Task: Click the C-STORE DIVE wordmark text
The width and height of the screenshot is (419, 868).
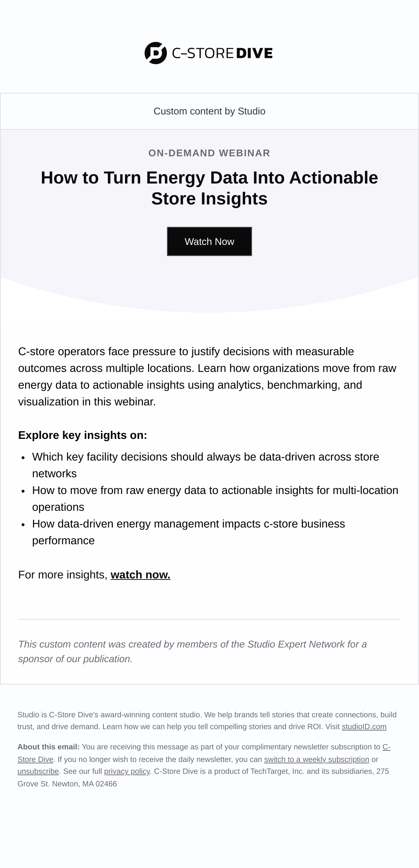Action: (222, 53)
